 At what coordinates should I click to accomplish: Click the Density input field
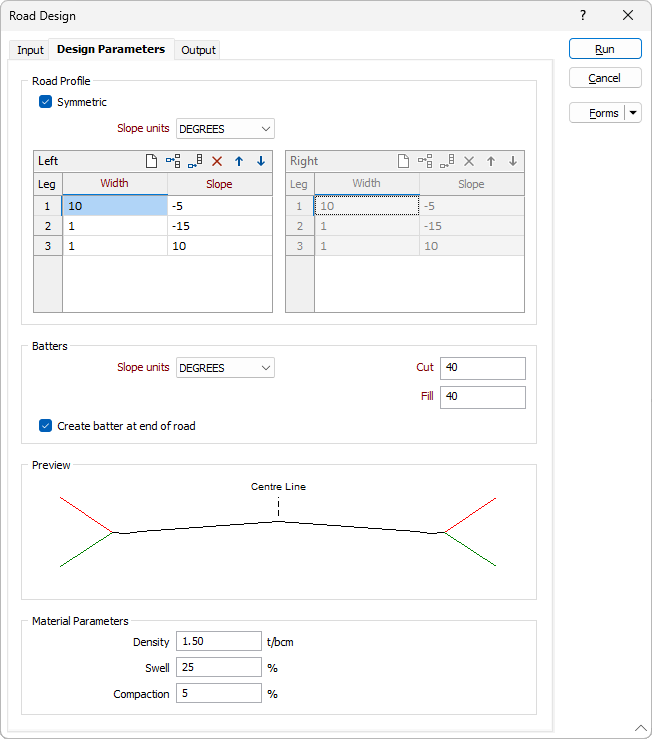pos(219,641)
